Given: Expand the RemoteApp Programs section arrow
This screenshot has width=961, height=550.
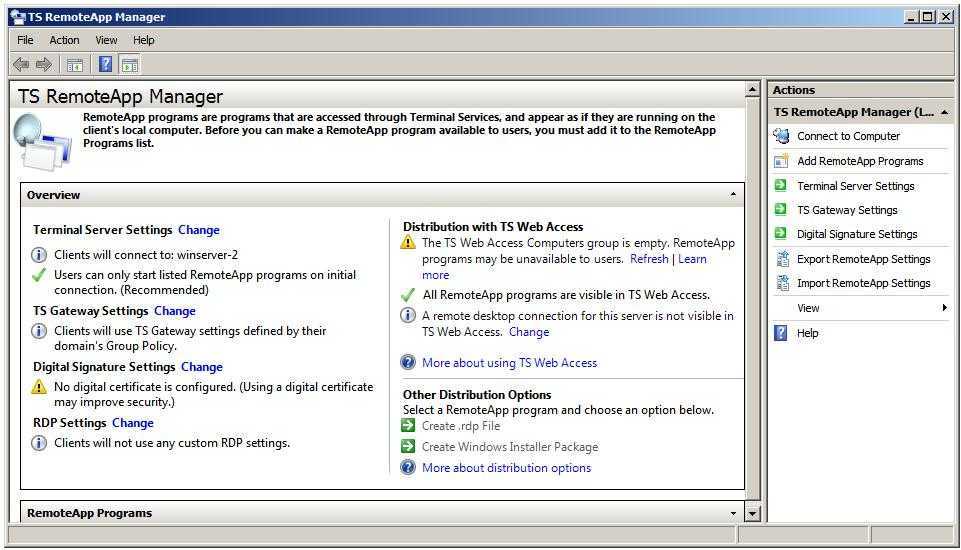Looking at the screenshot, I should [733, 513].
